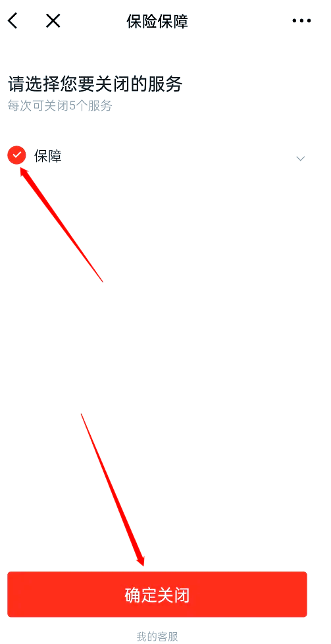
Task: Select the 保障 service label
Action: click(x=47, y=156)
